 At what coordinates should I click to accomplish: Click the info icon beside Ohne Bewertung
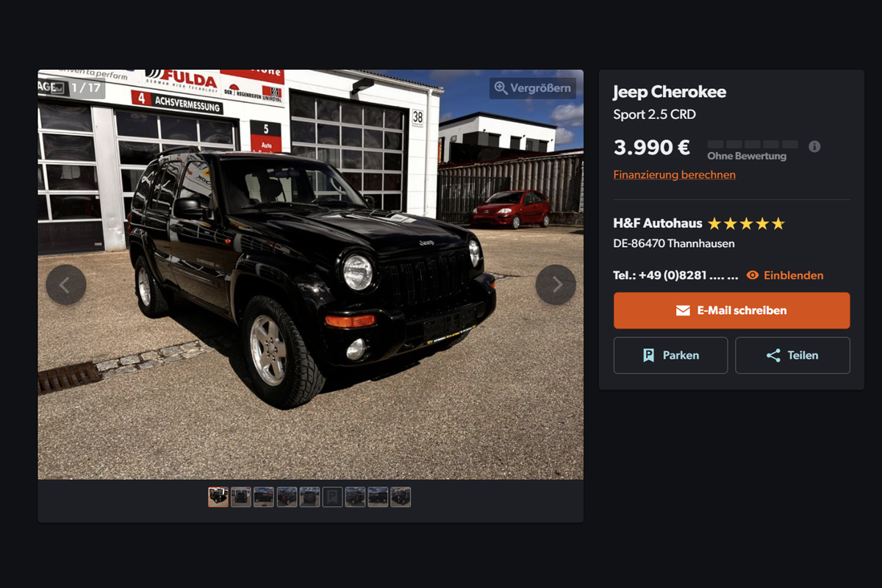pos(814,146)
